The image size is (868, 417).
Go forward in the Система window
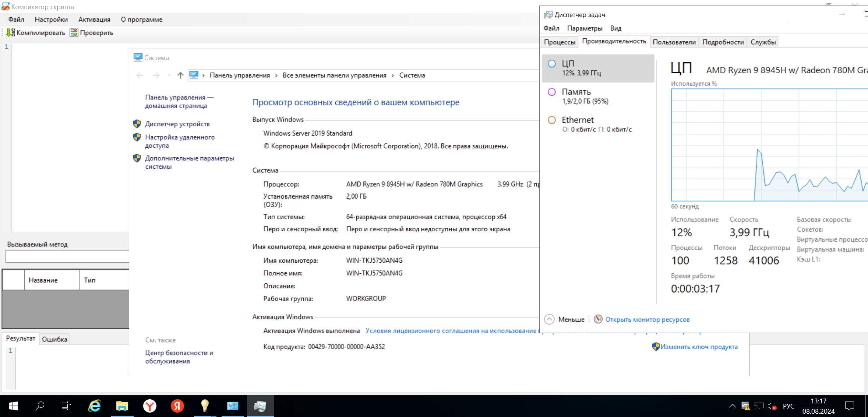point(156,76)
